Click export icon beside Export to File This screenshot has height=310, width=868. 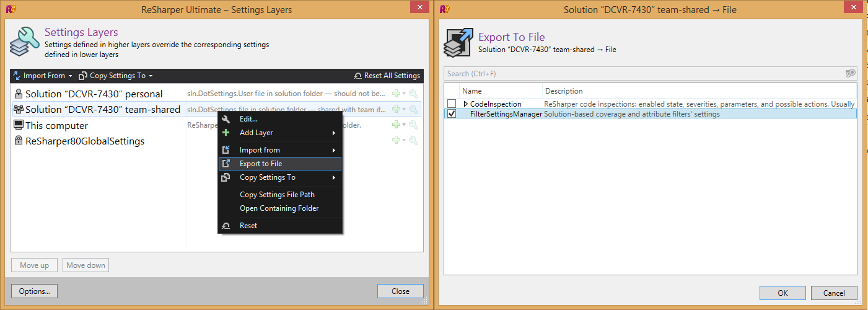pos(226,164)
